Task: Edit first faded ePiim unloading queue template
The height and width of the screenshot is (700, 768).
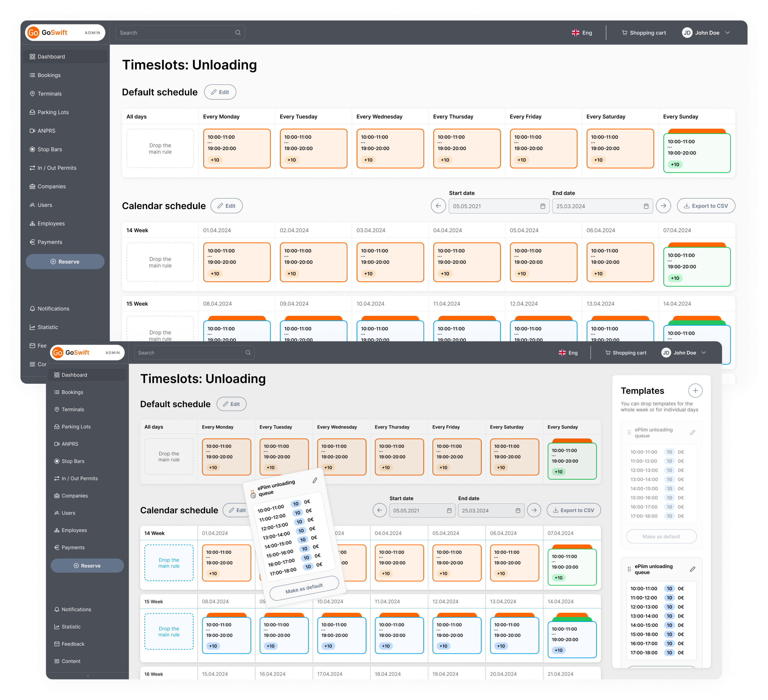Action: pyautogui.click(x=692, y=432)
